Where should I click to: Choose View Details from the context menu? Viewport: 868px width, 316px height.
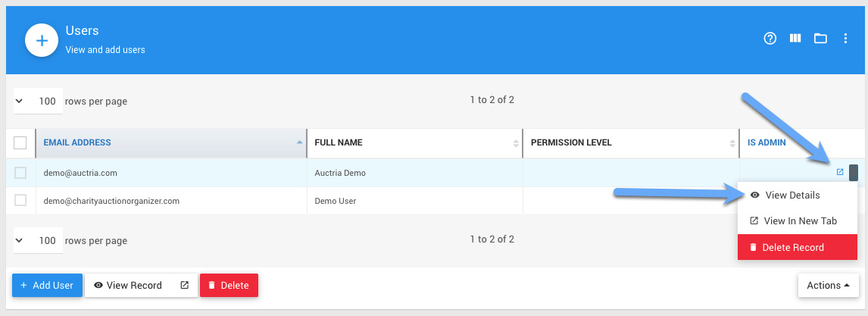click(792, 196)
